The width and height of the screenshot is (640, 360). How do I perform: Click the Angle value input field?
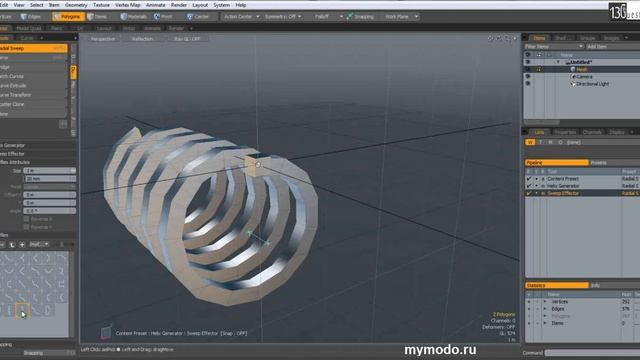[50, 211]
